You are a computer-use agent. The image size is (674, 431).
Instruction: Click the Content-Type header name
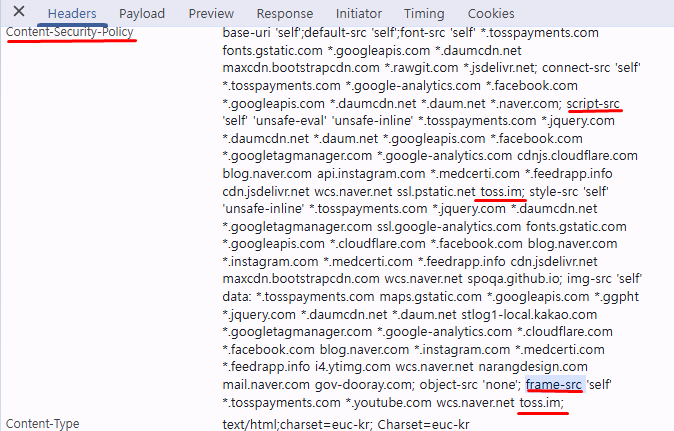coord(43,424)
